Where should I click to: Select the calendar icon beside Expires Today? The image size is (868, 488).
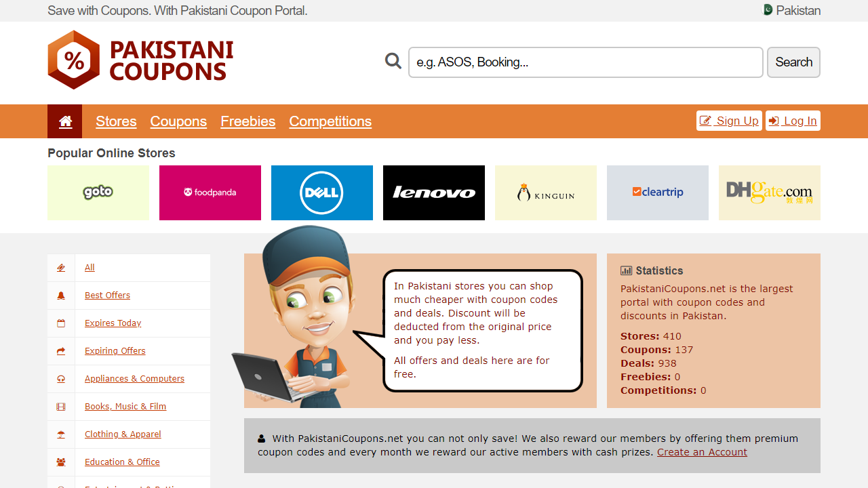[60, 323]
